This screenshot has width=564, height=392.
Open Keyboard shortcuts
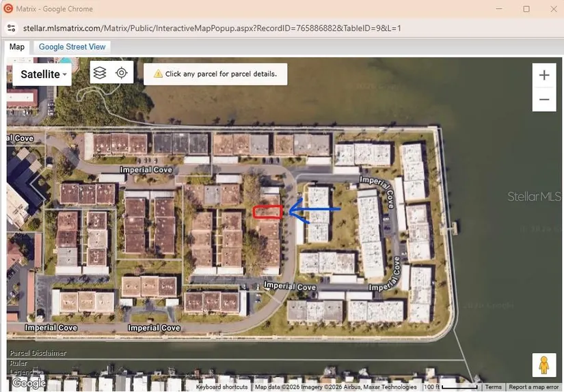tap(222, 387)
